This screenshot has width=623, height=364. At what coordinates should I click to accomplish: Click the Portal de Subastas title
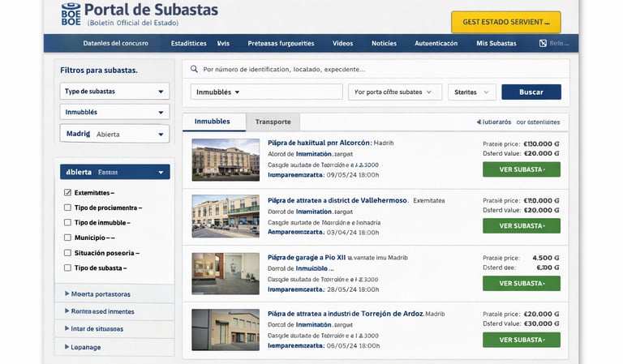151,10
